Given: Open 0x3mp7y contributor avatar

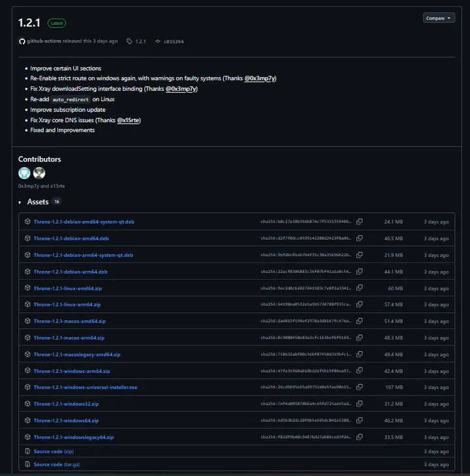Looking at the screenshot, I should coord(24,173).
